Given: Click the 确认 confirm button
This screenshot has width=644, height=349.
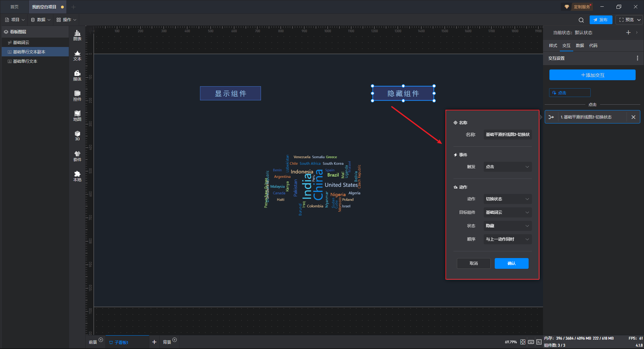Looking at the screenshot, I should click(x=512, y=263).
